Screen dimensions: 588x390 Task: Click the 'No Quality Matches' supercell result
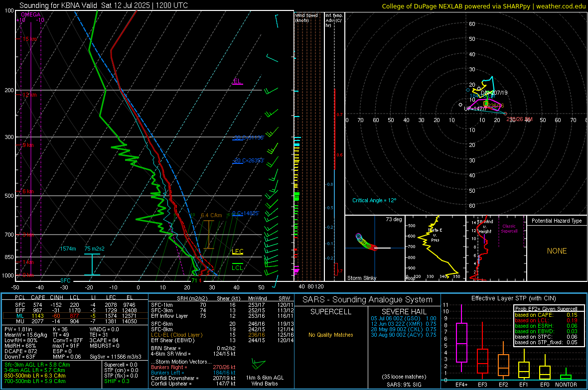coord(331,335)
